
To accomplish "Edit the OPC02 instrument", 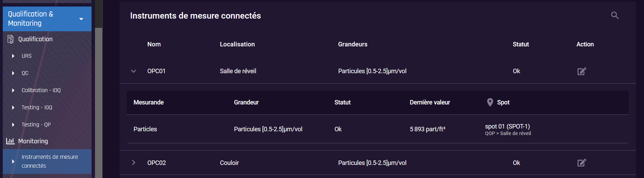I will (582, 163).
